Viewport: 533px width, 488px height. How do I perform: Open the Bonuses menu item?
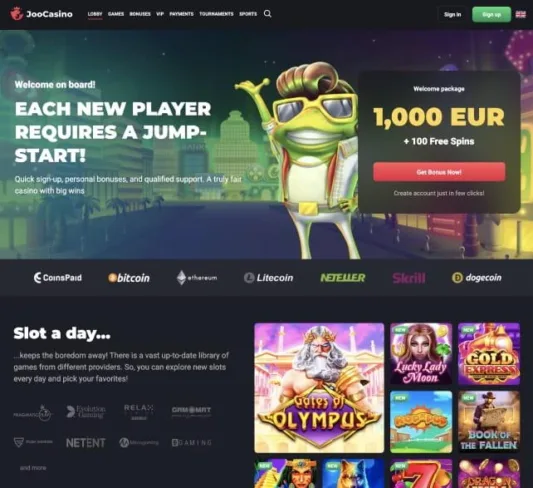point(140,14)
